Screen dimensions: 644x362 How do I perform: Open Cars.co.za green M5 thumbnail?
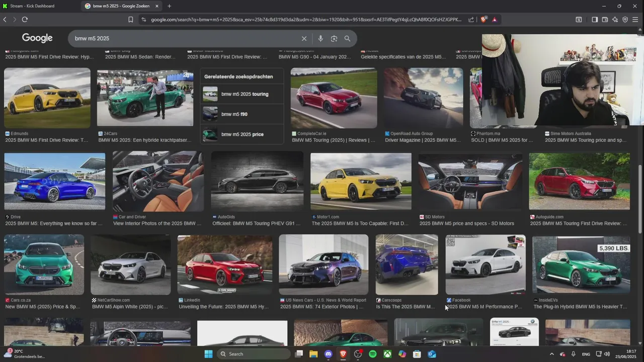[x=44, y=264]
